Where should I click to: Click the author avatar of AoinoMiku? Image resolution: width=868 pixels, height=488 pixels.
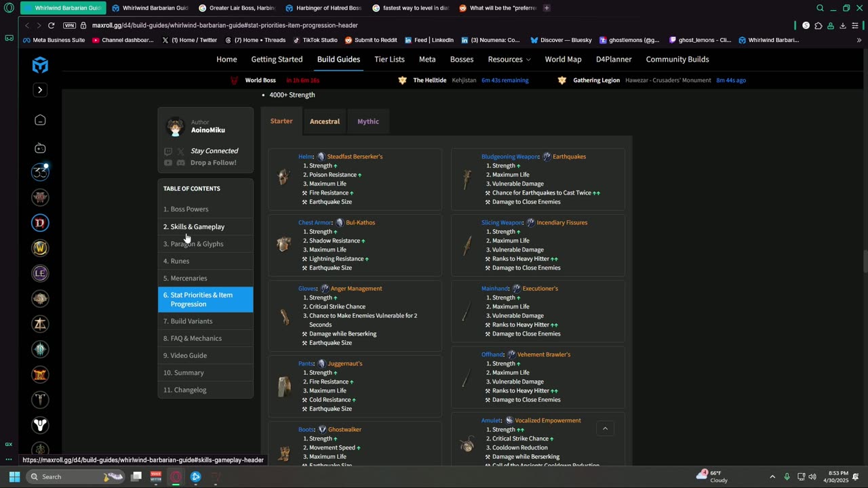pyautogui.click(x=176, y=126)
